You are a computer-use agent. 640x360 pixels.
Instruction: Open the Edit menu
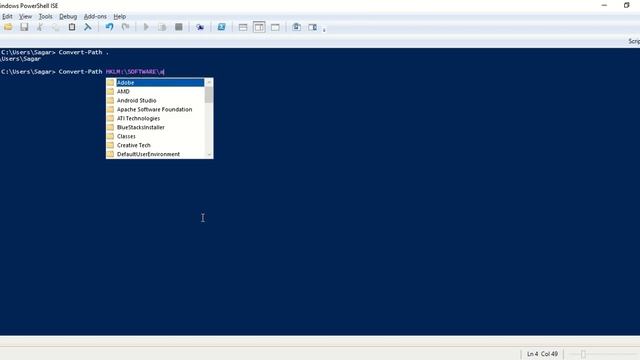tap(7, 16)
